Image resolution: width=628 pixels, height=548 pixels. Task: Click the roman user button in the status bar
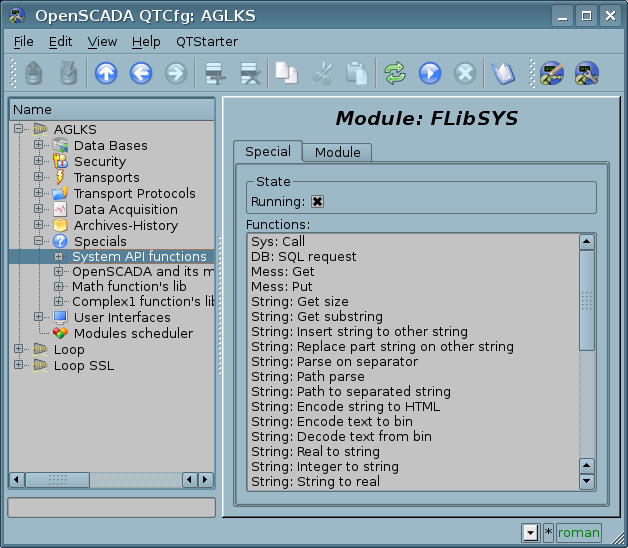coord(579,533)
